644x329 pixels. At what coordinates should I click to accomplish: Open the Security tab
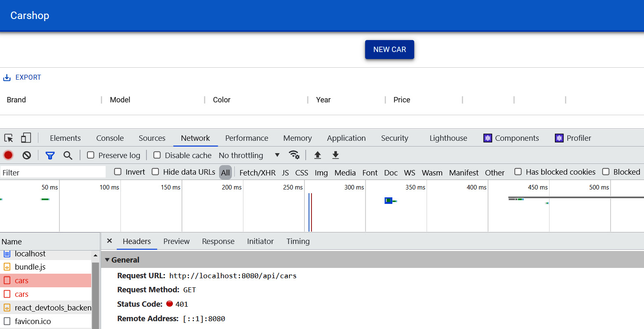click(x=395, y=138)
